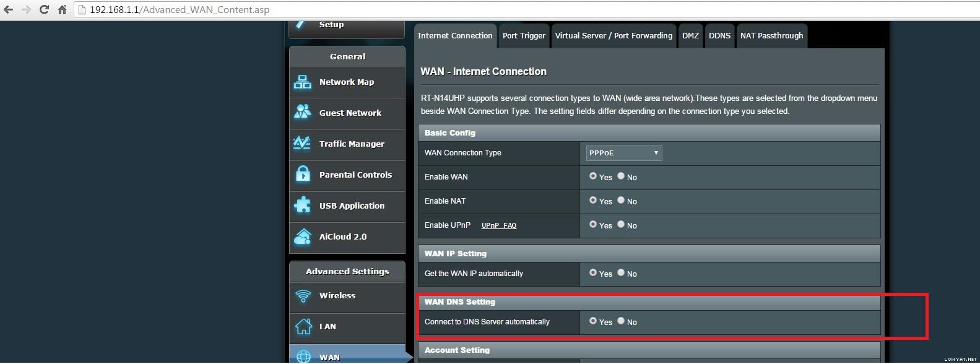
Task: Open LAN settings via the house icon
Action: 303,326
